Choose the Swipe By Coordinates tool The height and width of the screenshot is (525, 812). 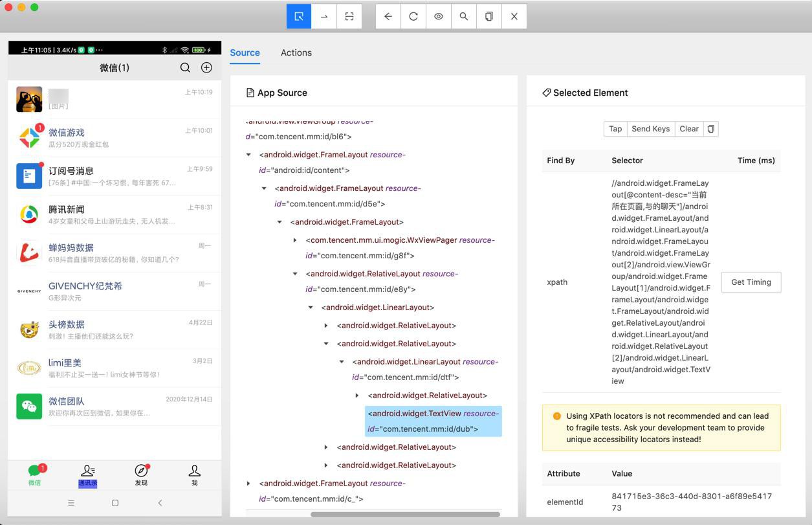pyautogui.click(x=324, y=16)
